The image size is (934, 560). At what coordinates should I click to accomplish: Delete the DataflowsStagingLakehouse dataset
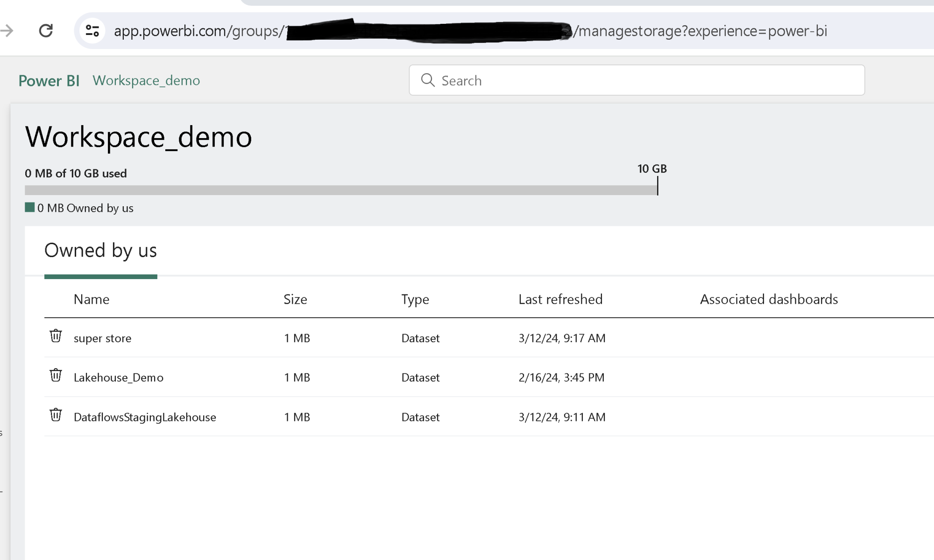pyautogui.click(x=56, y=415)
